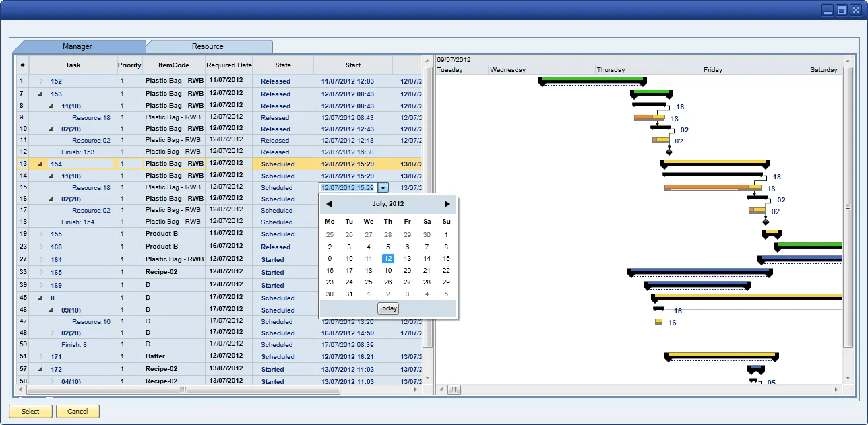Click Resource:16 tree row
Viewport: 868px width, 425px height.
point(91,322)
